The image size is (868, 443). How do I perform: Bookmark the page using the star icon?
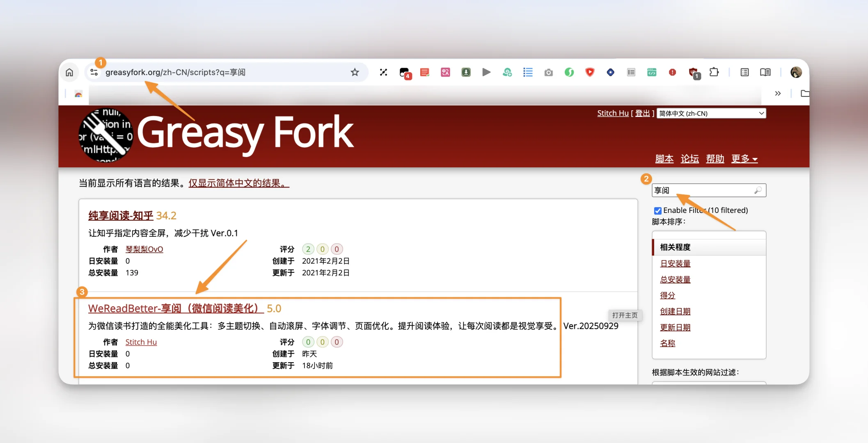pos(354,72)
